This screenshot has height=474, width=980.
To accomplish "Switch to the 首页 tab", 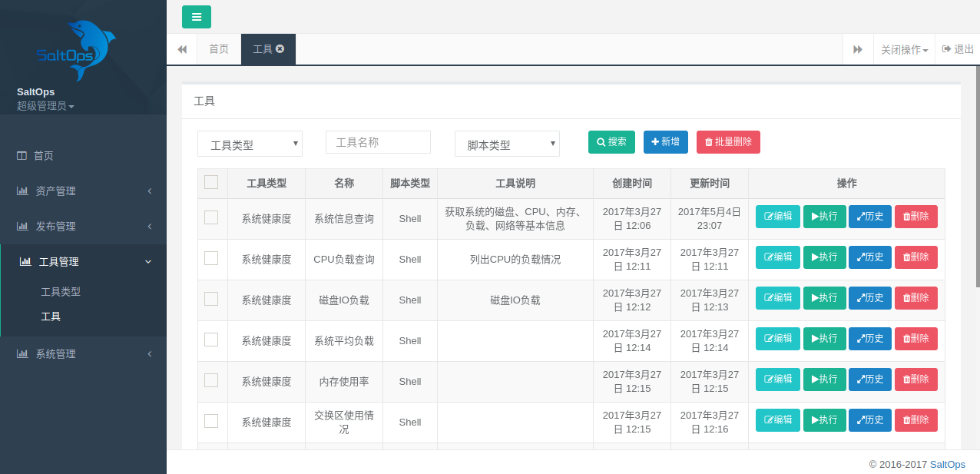I will 219,49.
